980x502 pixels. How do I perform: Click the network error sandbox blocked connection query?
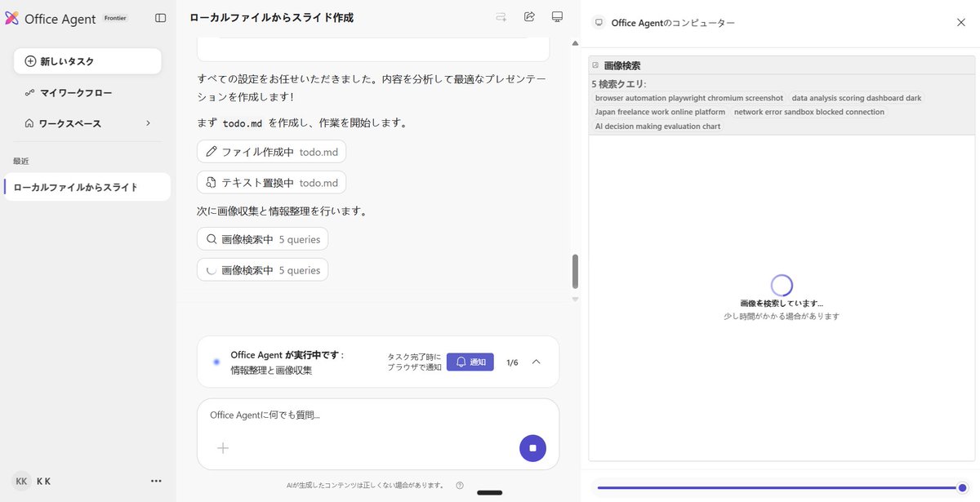point(809,112)
